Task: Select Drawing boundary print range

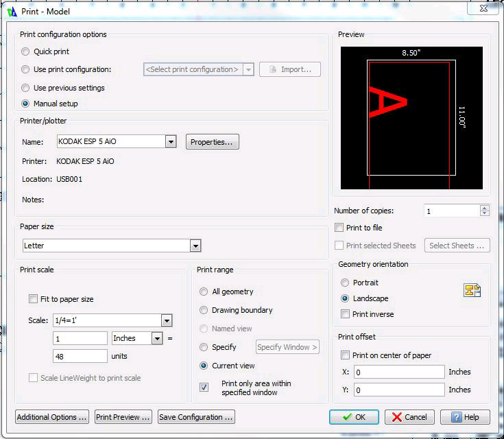Action: (x=204, y=310)
